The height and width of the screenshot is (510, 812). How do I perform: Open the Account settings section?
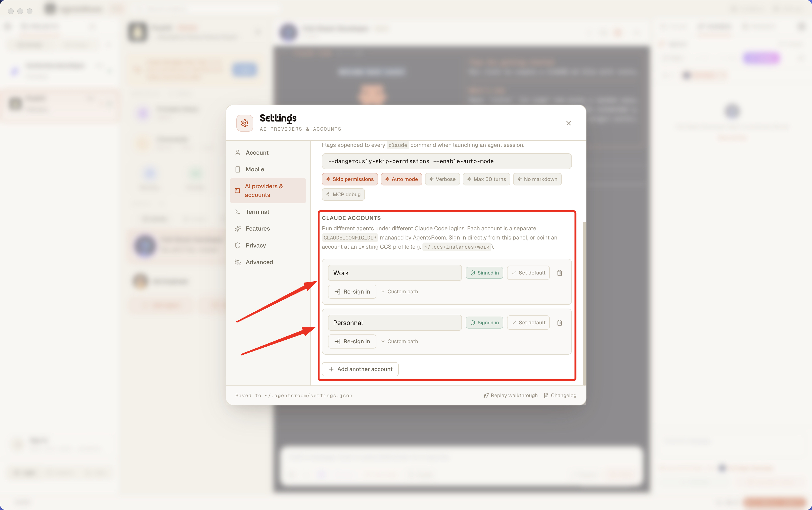point(268,153)
